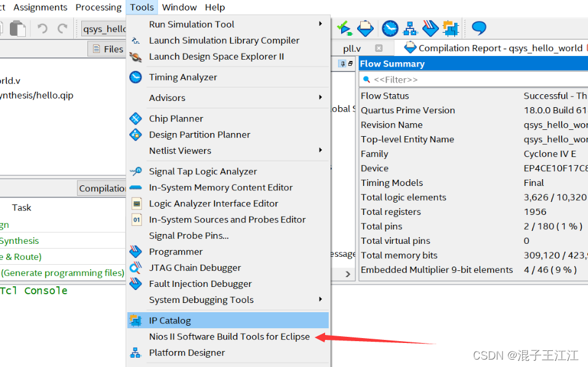
Task: Click the Family value Cyclone IV E
Action: tap(550, 154)
